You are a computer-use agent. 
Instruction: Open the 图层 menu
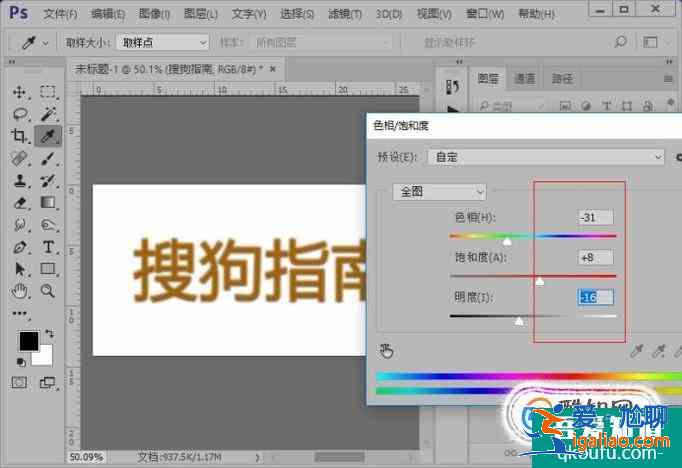[201, 14]
